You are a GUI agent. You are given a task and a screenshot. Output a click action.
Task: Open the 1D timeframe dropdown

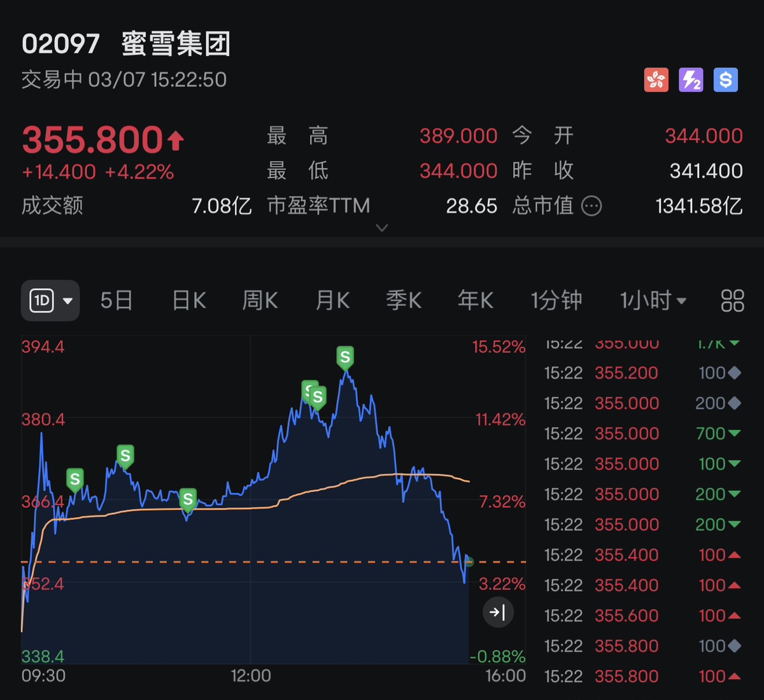click(51, 300)
